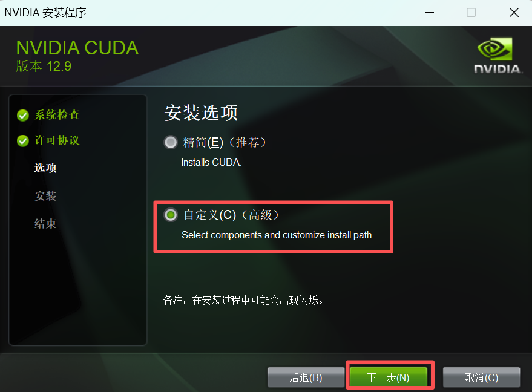Minimize the NVIDIA installer window
This screenshot has width=532, height=392.
pos(430,13)
